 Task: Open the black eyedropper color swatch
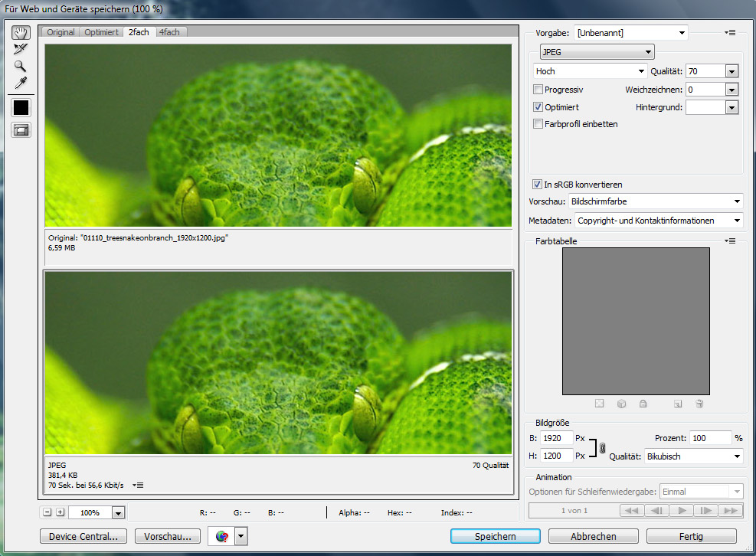coord(21,107)
